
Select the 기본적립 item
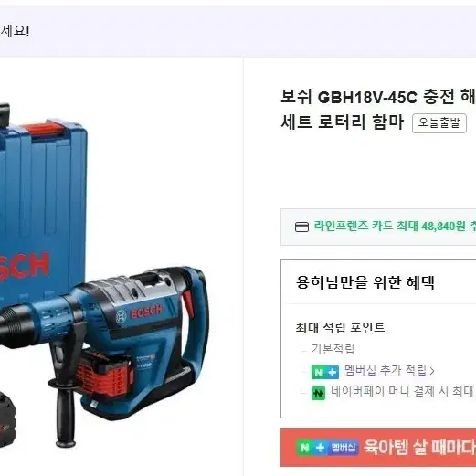(333, 349)
